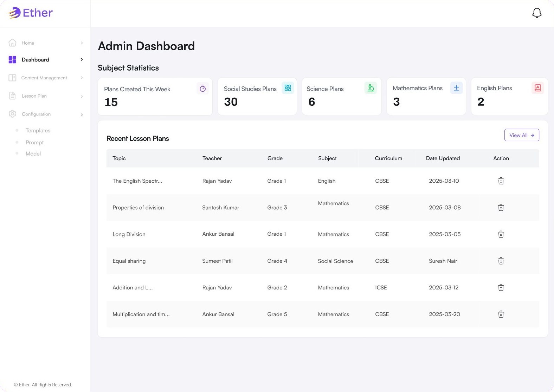Click the Topic column header
This screenshot has height=392, width=554.
coord(119,158)
